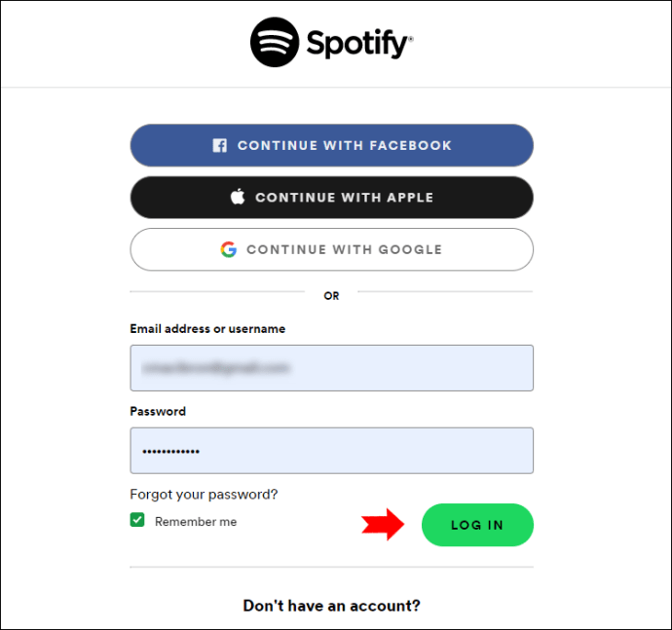
Task: Focus the email address or username field
Action: point(332,368)
